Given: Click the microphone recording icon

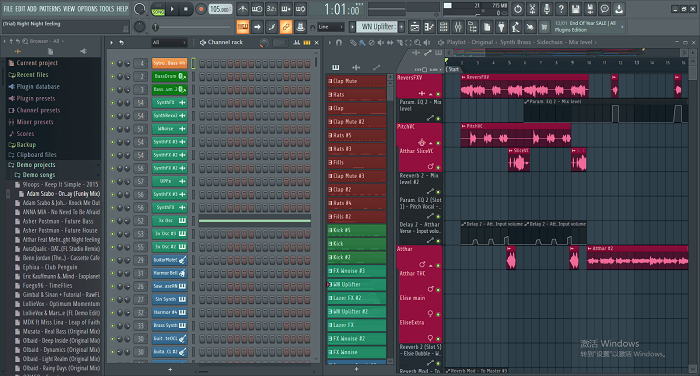Looking at the screenshot, I should (x=546, y=8).
